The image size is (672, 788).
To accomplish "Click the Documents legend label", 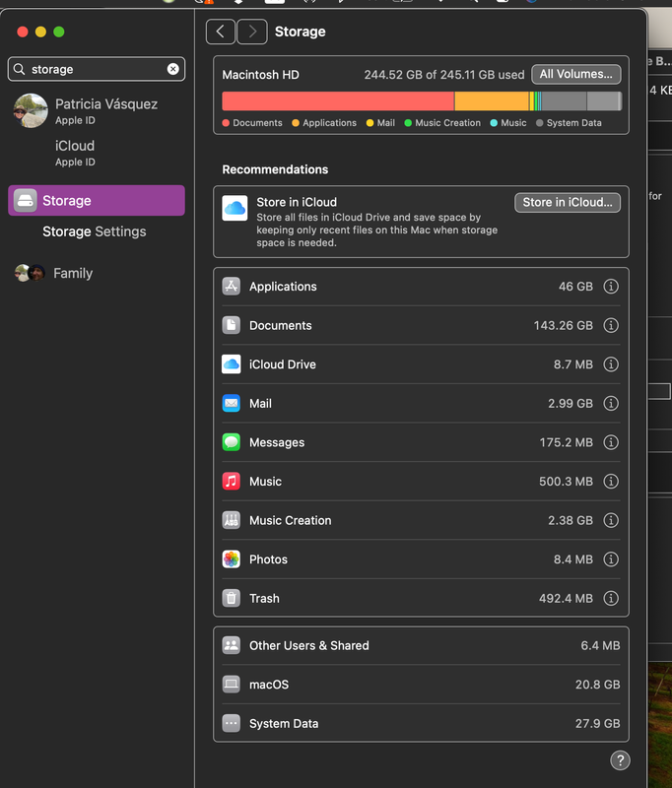I will tap(257, 123).
